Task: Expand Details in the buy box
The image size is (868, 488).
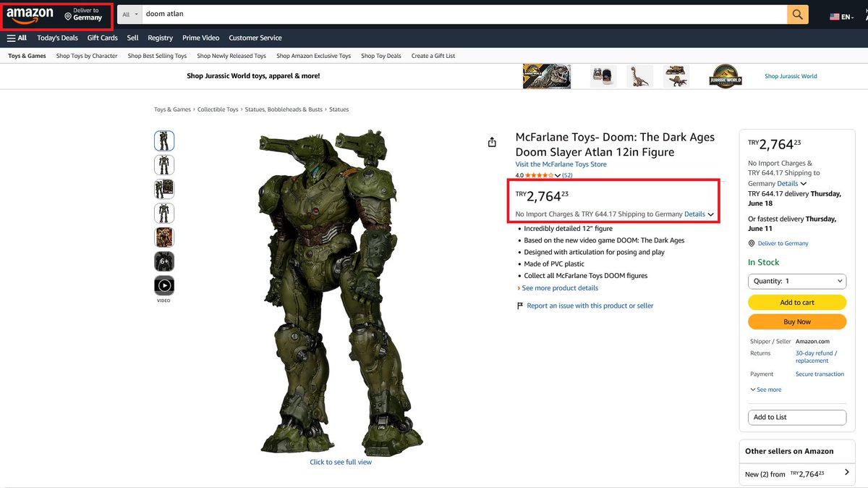Action: [792, 184]
